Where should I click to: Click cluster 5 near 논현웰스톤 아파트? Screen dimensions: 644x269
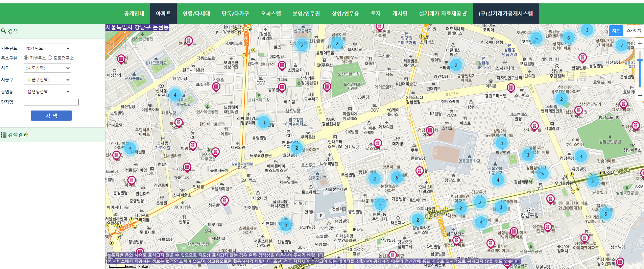[x=397, y=178]
